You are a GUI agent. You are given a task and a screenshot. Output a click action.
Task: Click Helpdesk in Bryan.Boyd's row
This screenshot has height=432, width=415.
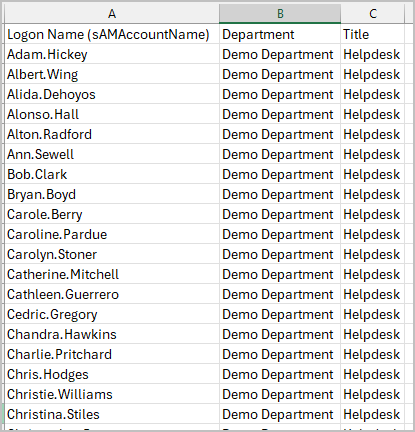[372, 194]
